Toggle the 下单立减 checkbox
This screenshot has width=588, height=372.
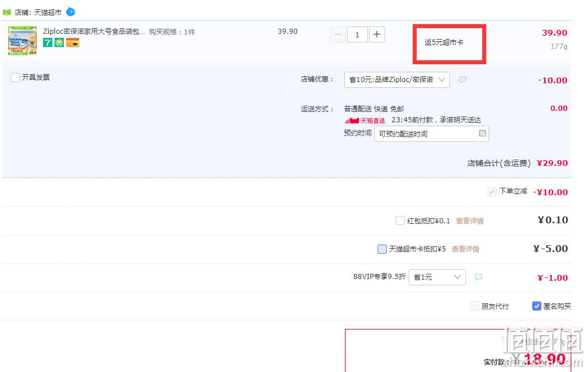click(x=491, y=192)
